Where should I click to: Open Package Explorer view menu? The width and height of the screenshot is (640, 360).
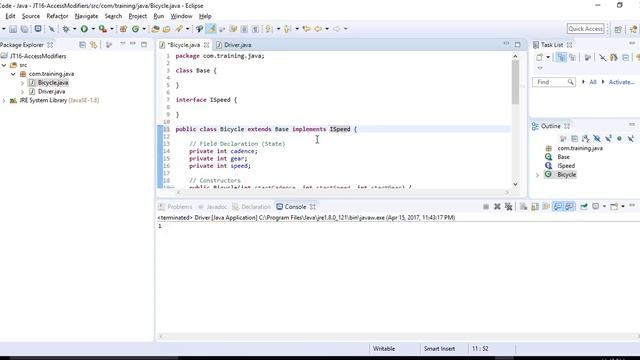point(122,44)
